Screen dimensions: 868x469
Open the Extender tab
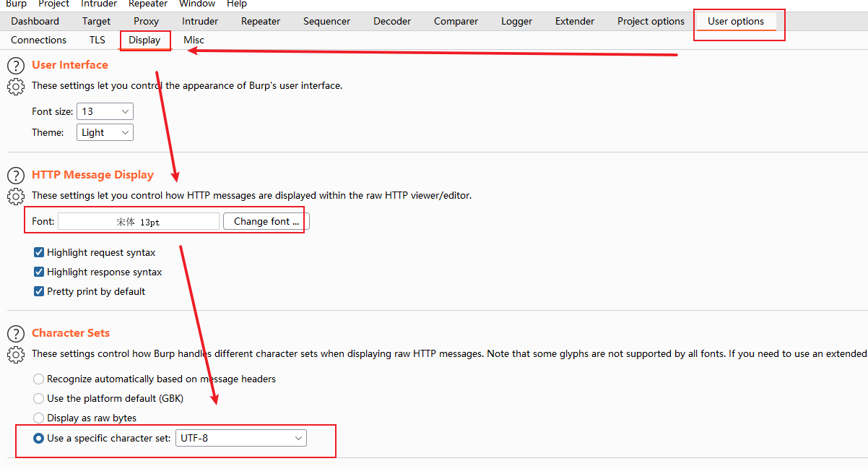coord(575,21)
